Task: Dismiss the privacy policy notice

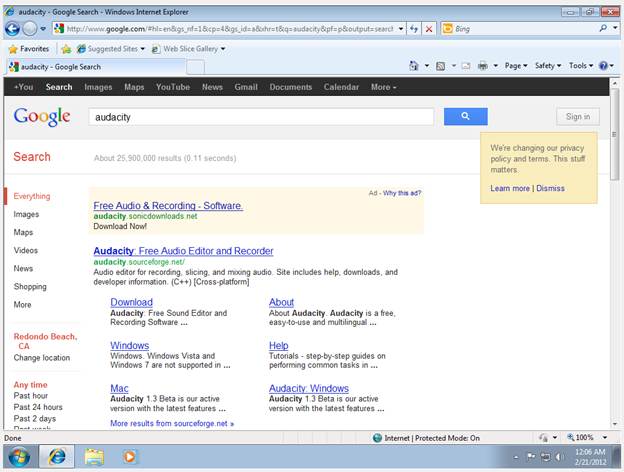Action: coord(550,188)
